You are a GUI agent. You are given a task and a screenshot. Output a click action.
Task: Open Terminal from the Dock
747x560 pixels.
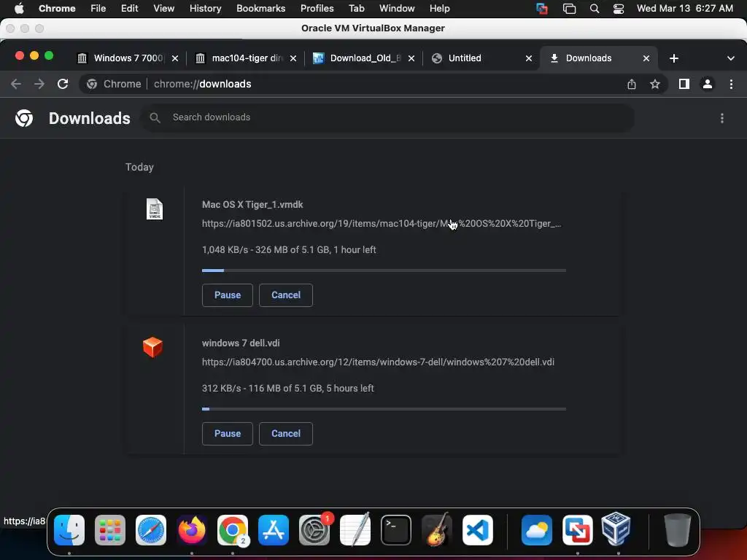396,530
